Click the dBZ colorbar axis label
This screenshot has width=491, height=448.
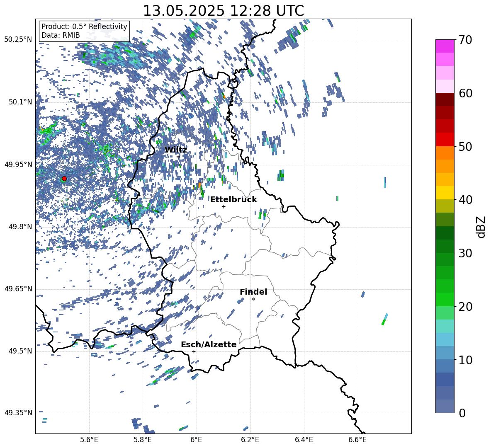(481, 227)
